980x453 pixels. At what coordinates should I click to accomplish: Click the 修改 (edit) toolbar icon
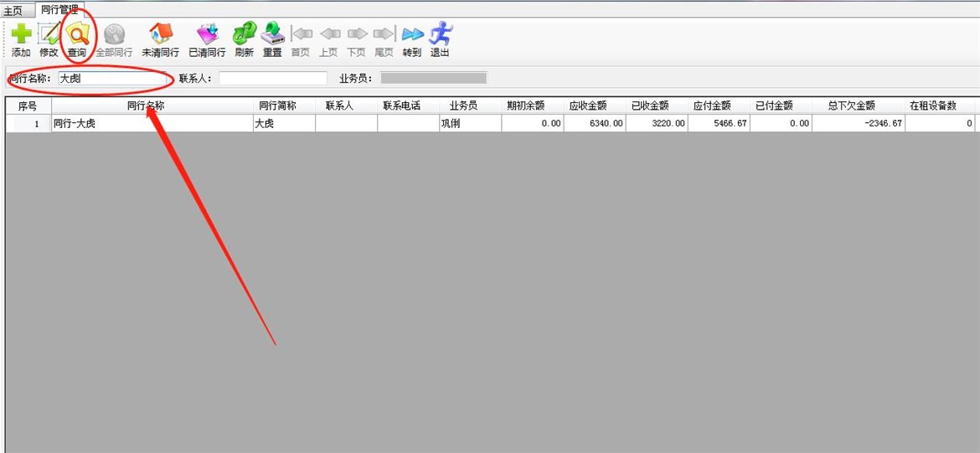point(49,33)
